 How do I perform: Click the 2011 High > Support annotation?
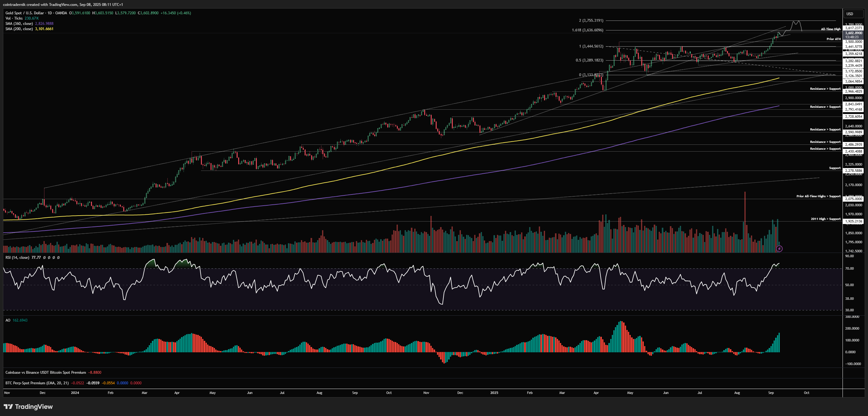[825, 219]
